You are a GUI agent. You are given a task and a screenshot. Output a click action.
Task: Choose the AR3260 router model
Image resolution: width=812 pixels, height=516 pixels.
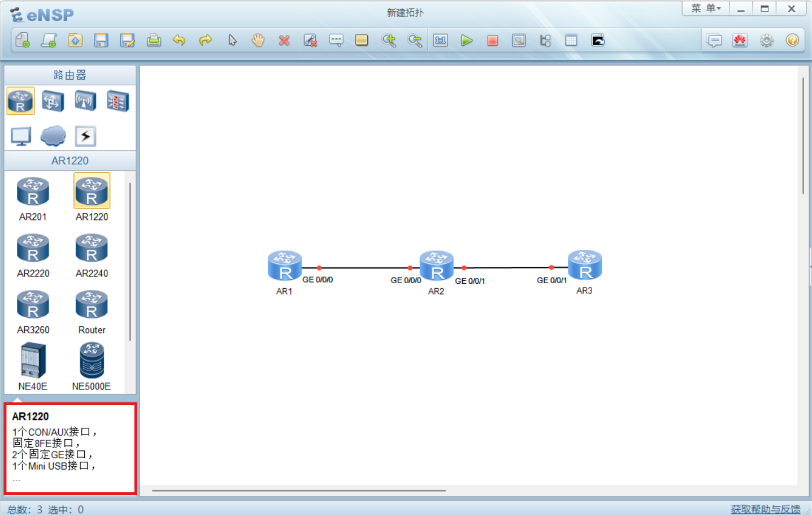coord(33,312)
